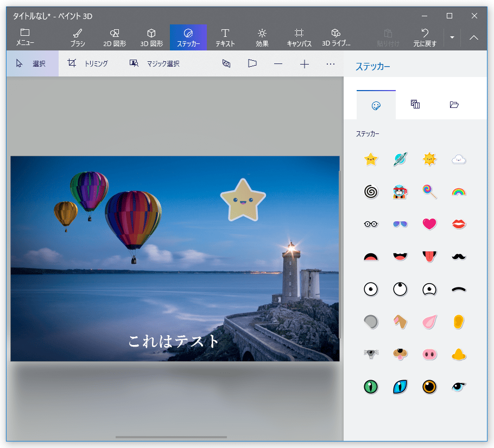Pick the red lips sticker

(459, 224)
